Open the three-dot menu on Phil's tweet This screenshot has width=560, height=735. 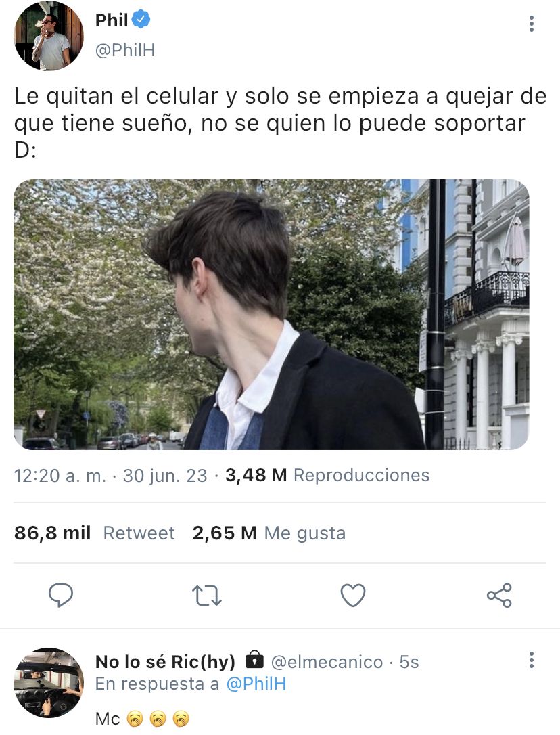pyautogui.click(x=531, y=24)
